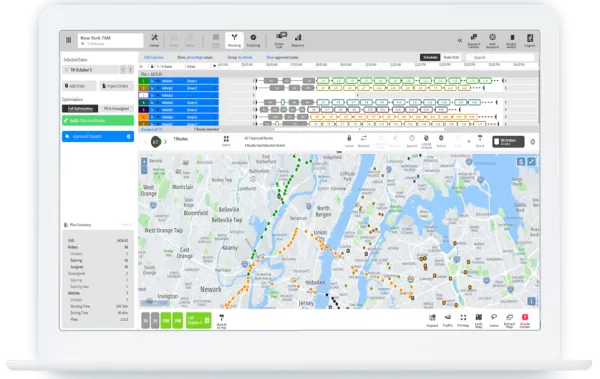Select the Routing tab
The width and height of the screenshot is (600, 379).
(x=234, y=40)
